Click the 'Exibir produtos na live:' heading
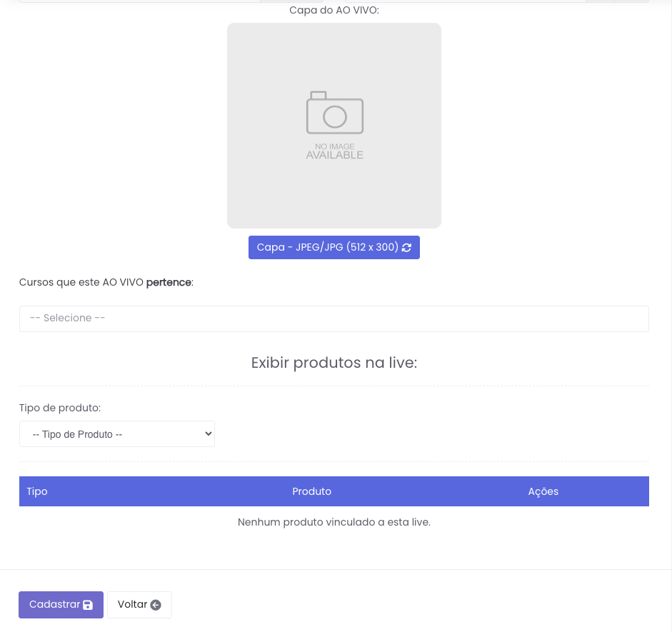This screenshot has width=672, height=632. click(334, 363)
